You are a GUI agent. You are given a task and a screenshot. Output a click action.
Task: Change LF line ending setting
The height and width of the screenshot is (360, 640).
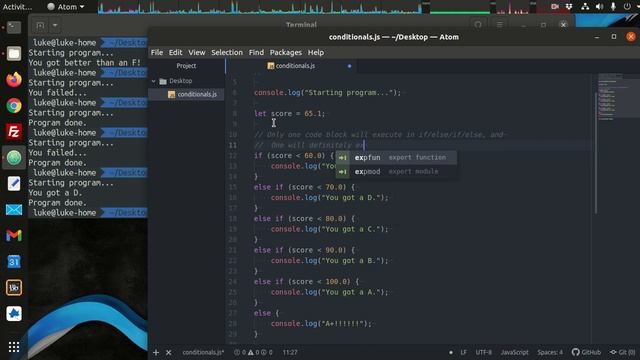pyautogui.click(x=464, y=352)
